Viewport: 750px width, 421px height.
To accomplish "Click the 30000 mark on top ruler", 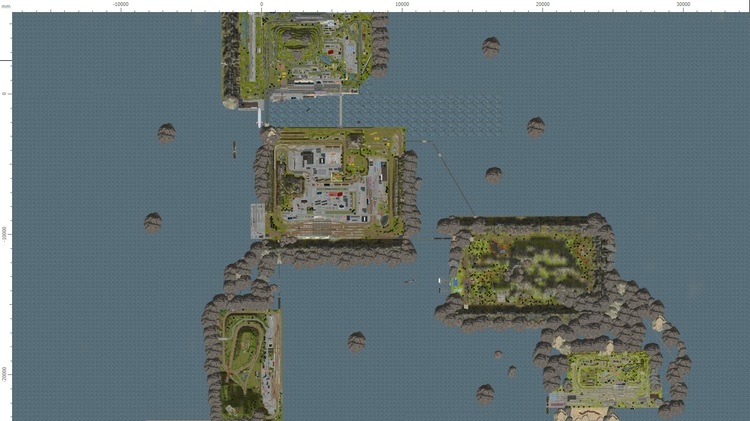I will (x=683, y=4).
